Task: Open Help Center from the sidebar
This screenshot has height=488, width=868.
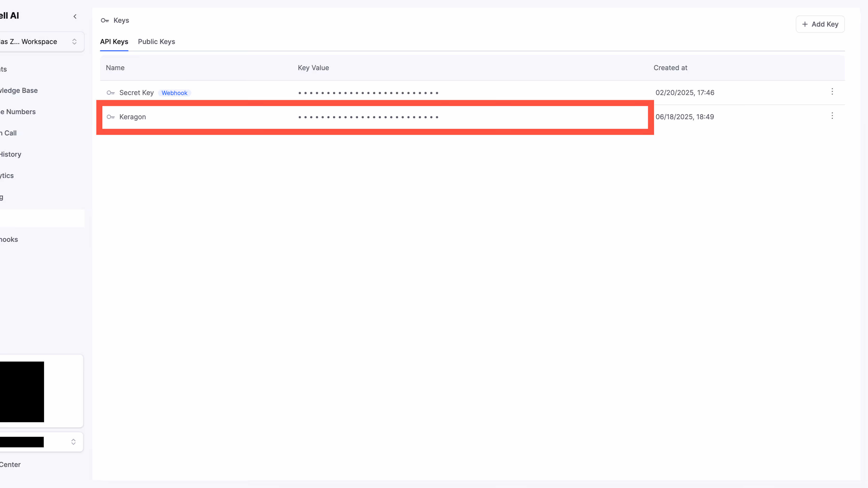Action: pos(10,465)
